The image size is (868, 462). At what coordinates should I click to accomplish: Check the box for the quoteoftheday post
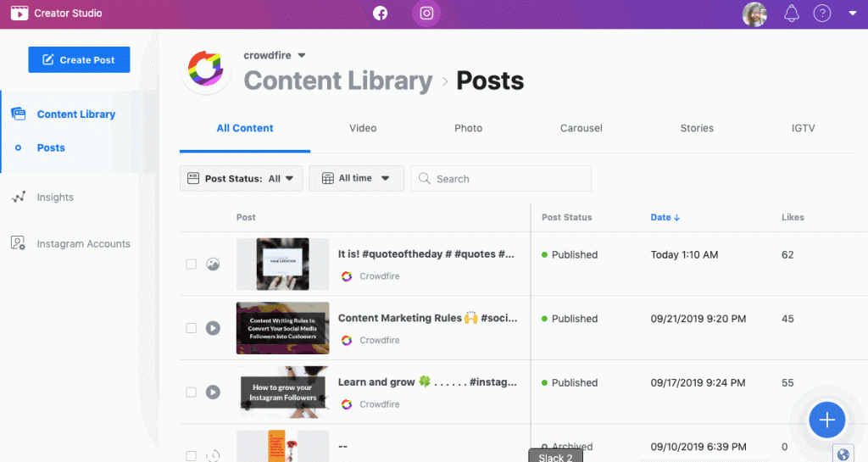pos(191,264)
